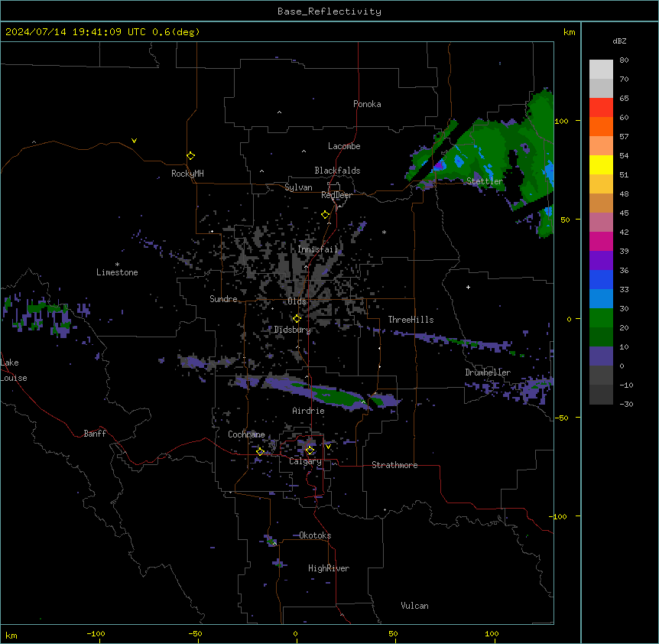Screen dimensions: 659x644
Task: Select the yellow 51-54 dBZ legend swatch
Action: point(601,164)
